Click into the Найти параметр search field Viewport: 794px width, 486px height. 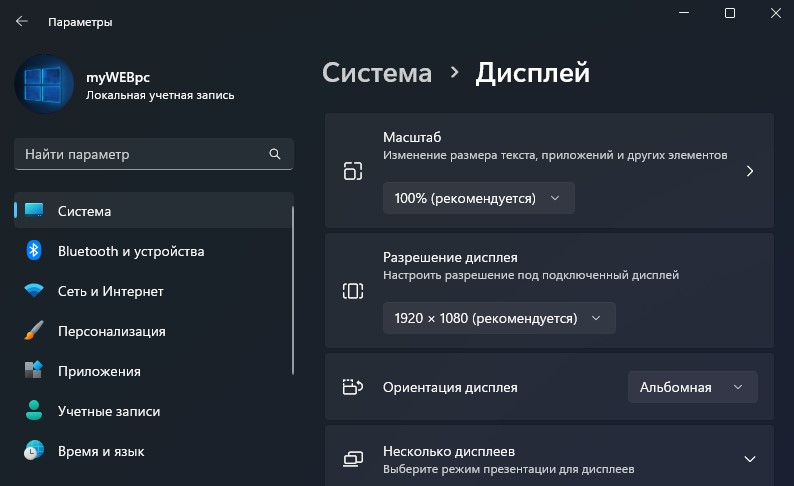coord(154,154)
